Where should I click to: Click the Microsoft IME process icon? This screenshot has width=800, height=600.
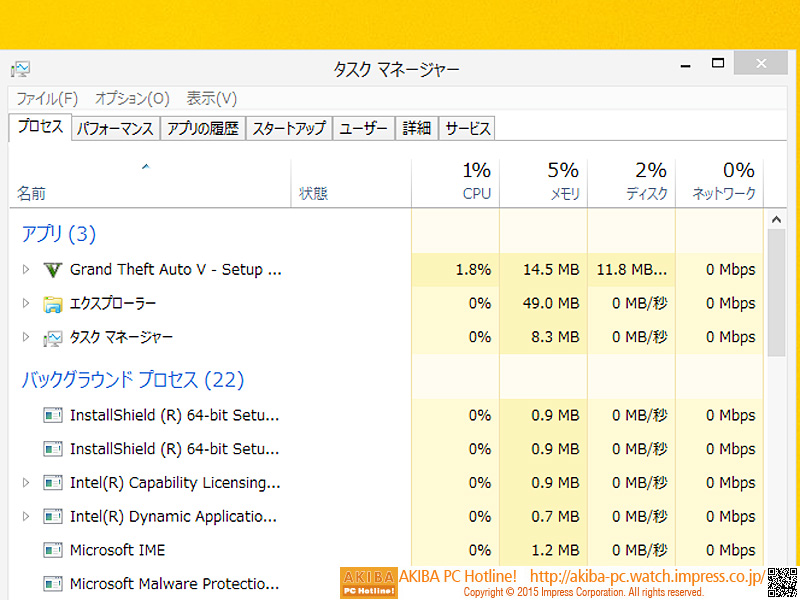53,550
